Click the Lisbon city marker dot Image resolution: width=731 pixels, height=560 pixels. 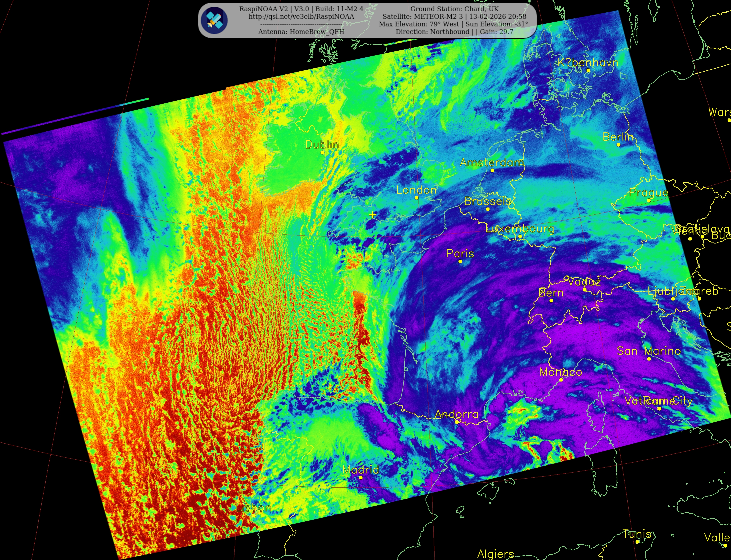click(x=254, y=515)
